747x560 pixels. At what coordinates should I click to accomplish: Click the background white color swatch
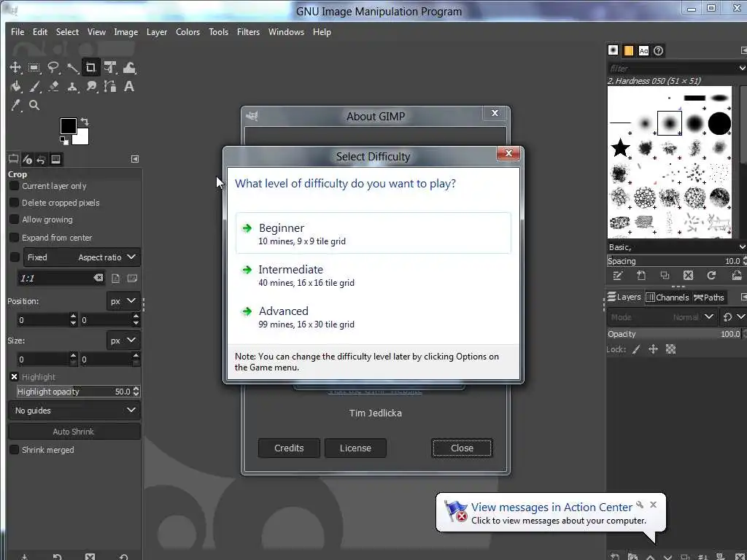(83, 138)
